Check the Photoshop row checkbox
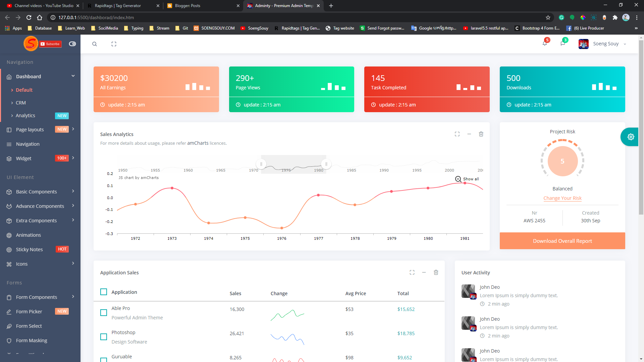Image resolution: width=644 pixels, height=362 pixels. pyautogui.click(x=104, y=337)
